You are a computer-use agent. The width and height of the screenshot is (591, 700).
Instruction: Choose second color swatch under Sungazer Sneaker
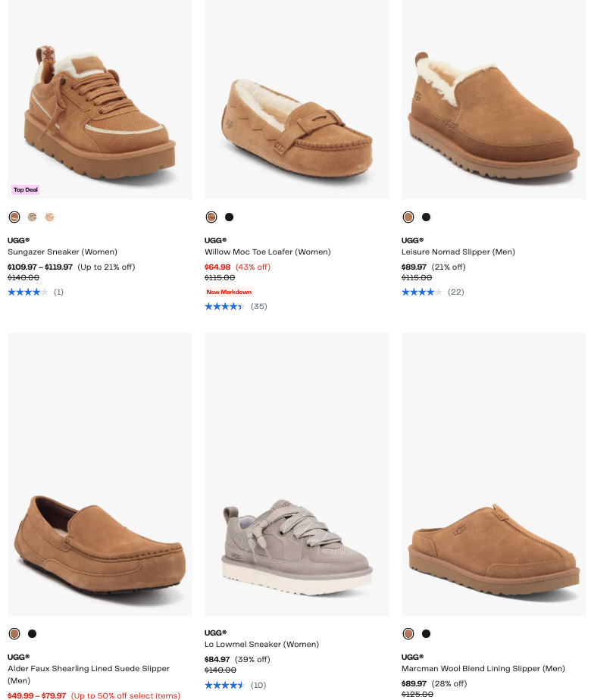(x=32, y=217)
